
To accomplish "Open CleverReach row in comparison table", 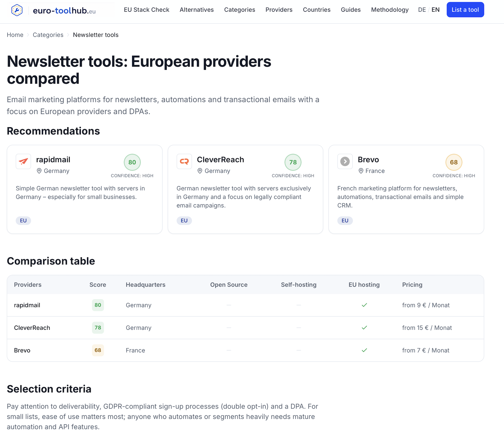I will coord(245,328).
